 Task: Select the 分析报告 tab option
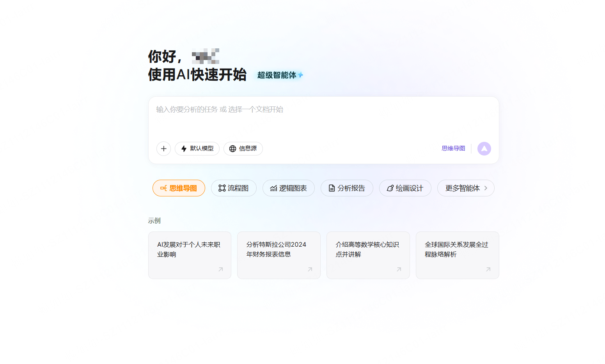coord(347,188)
